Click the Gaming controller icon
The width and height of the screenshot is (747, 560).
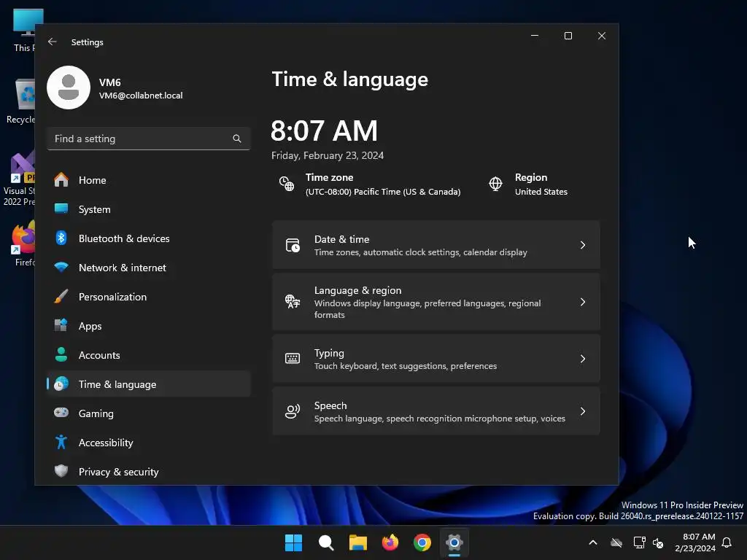coord(61,413)
